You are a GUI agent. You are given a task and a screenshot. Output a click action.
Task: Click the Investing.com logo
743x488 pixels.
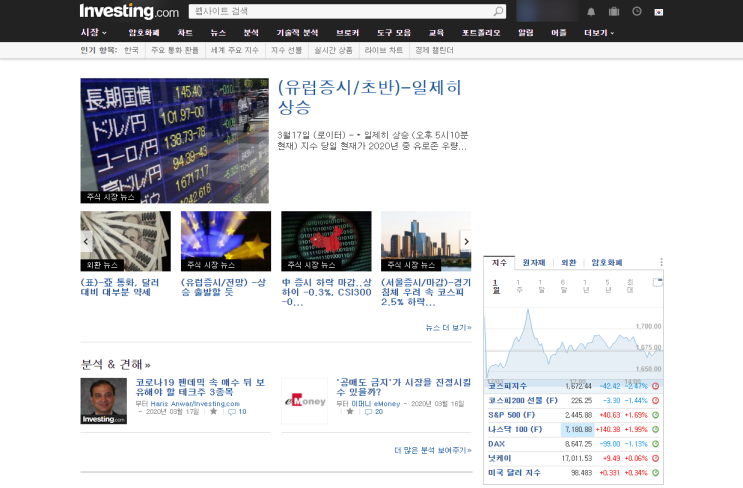pyautogui.click(x=129, y=11)
